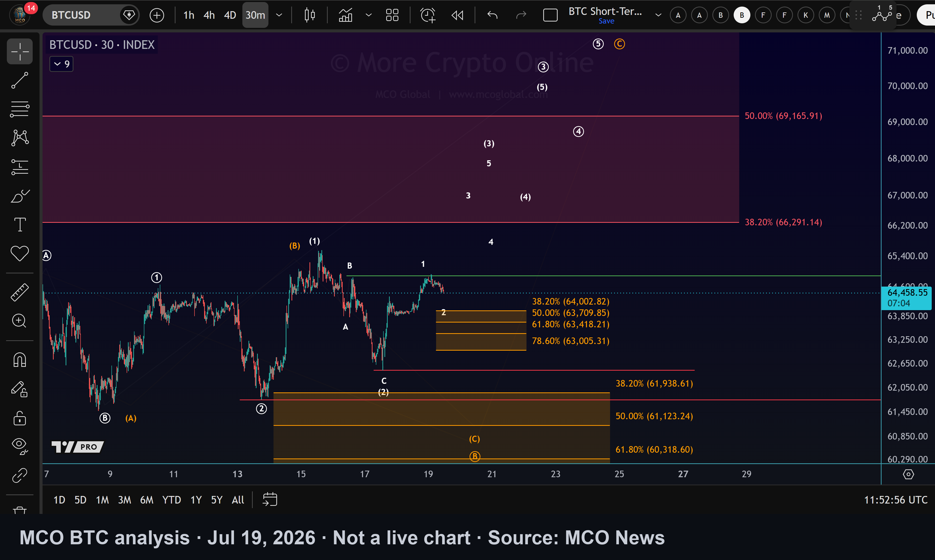Select the text annotation tool
The height and width of the screenshot is (560, 935).
pos(20,225)
